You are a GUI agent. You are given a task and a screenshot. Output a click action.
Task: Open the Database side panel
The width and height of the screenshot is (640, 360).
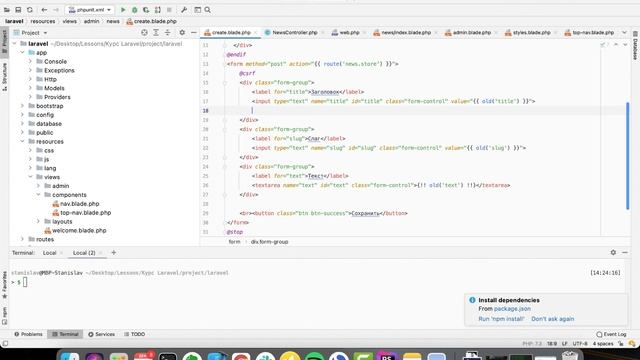[x=635, y=46]
